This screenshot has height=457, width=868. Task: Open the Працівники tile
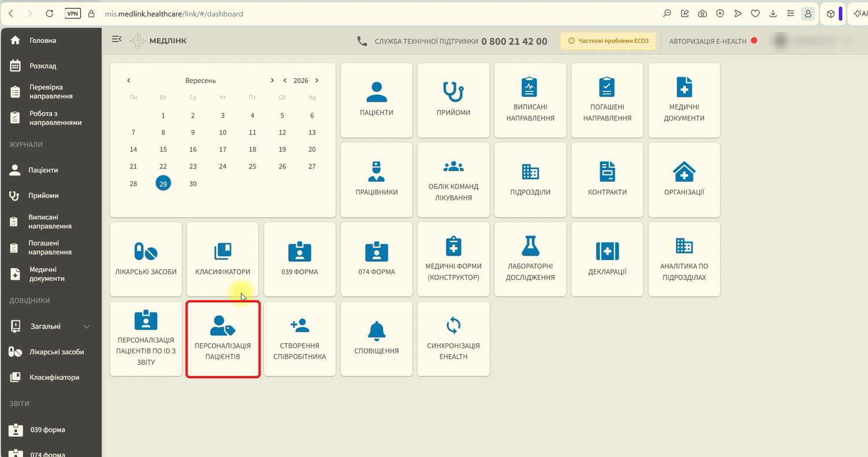pyautogui.click(x=376, y=180)
